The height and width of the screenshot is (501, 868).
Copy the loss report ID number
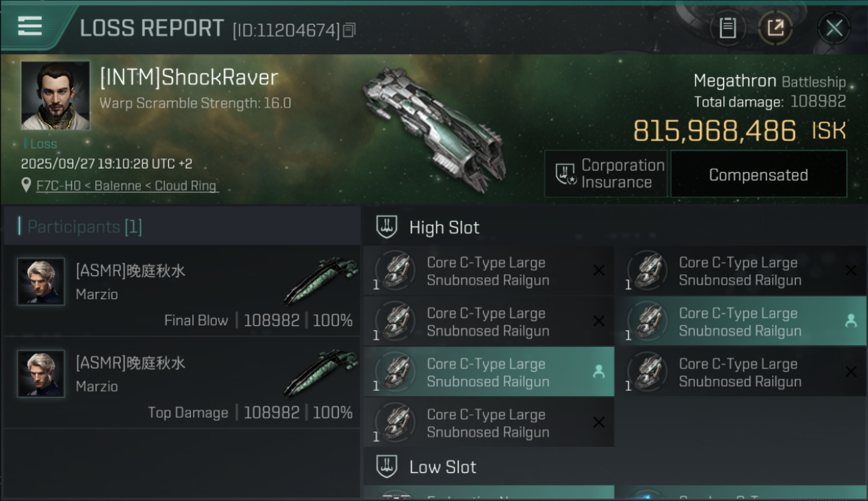pos(350,30)
